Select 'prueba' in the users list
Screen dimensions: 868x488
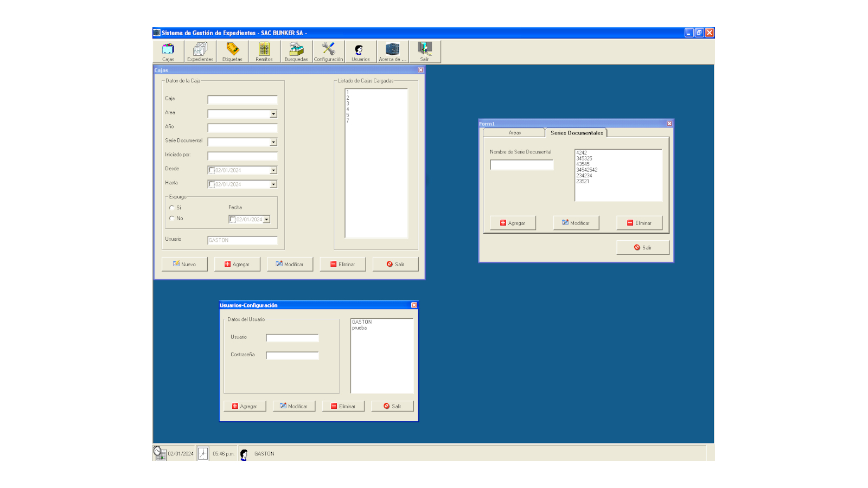(x=359, y=328)
